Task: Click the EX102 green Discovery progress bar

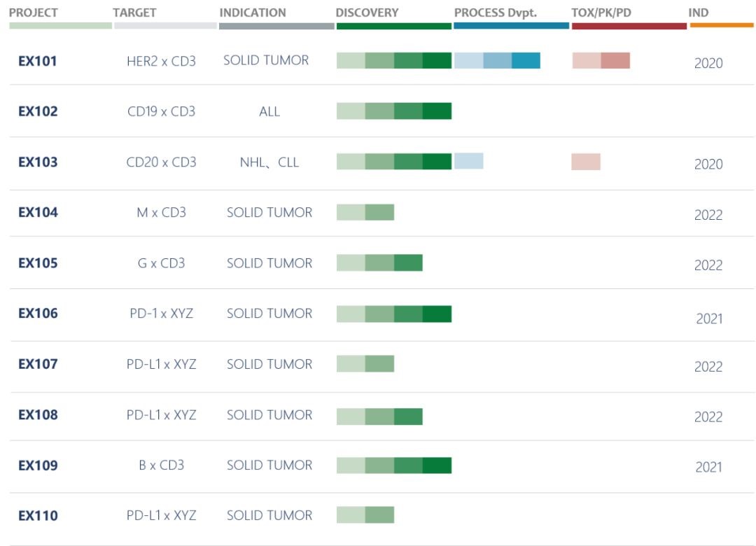Action: point(394,111)
